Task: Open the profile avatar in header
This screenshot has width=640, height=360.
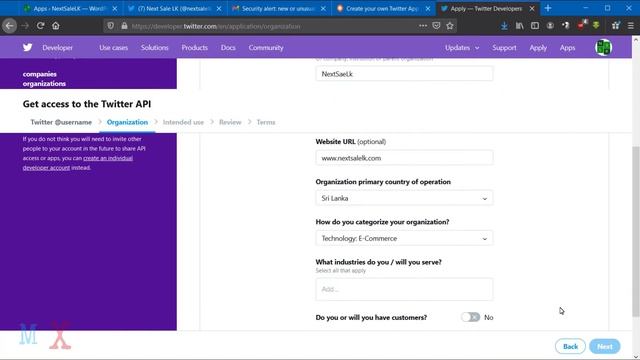Action: coord(604,47)
